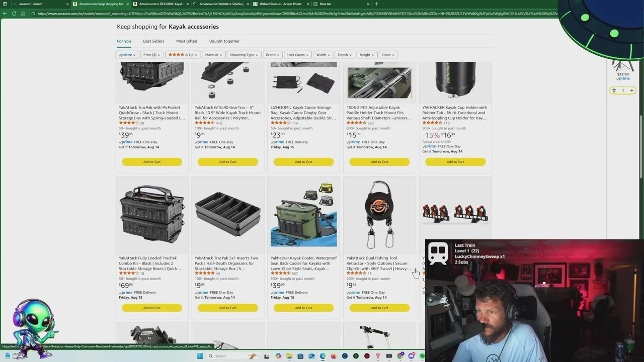
Task: Launch Firefox from the taskbar
Action: 334,356
